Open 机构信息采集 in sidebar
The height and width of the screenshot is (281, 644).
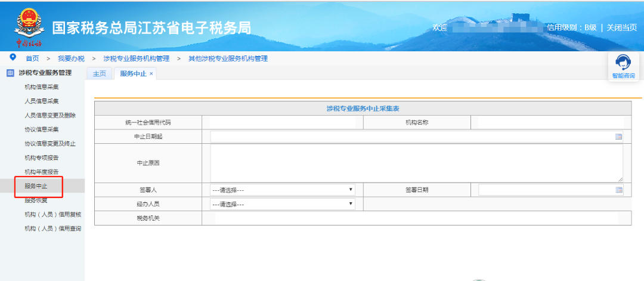click(x=42, y=87)
